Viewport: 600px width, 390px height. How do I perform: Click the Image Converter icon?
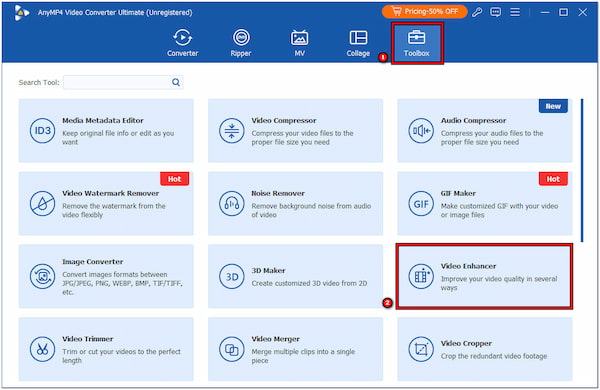(x=42, y=276)
